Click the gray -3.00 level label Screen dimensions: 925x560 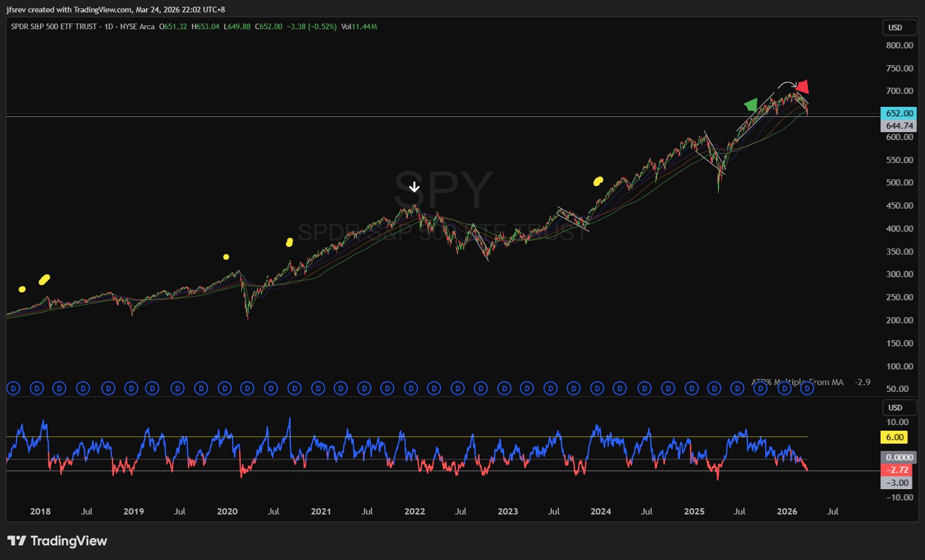[897, 482]
